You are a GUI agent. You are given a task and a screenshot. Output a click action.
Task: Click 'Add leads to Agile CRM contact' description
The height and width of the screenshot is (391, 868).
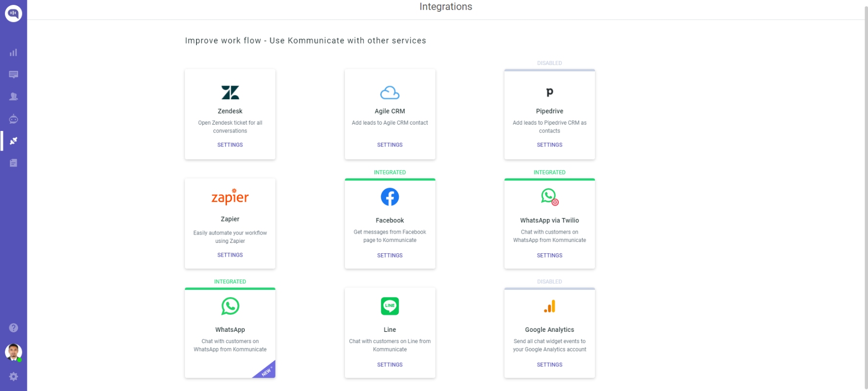(390, 123)
